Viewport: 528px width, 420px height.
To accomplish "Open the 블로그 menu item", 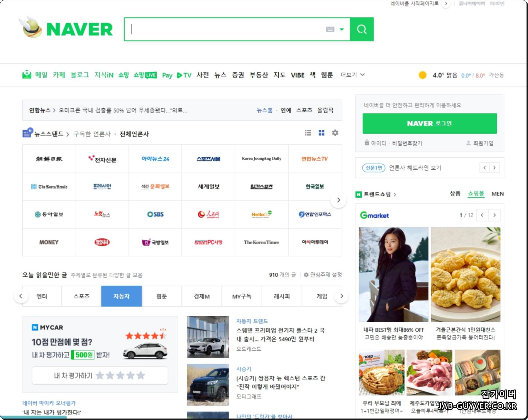I will (x=79, y=75).
